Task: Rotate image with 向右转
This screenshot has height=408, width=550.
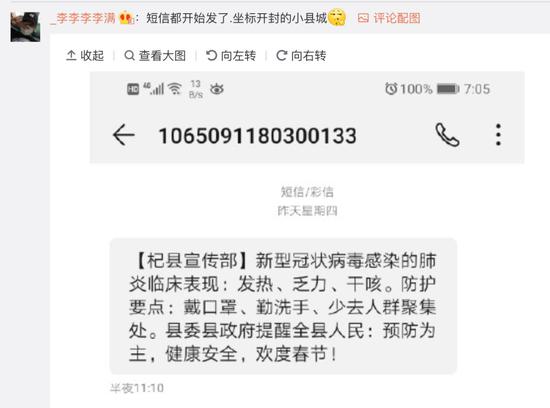Action: pos(301,55)
